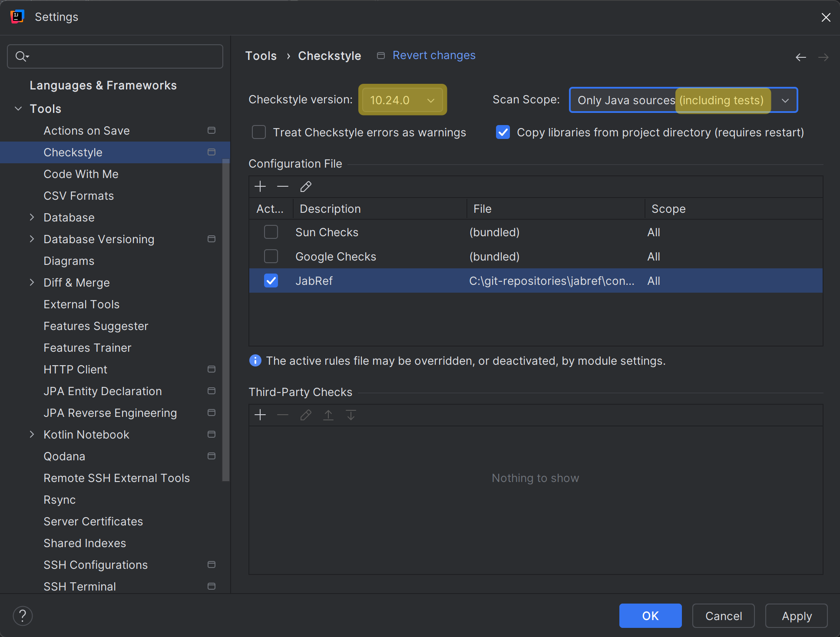The width and height of the screenshot is (840, 637).
Task: Open Features Suggester settings
Action: (115, 326)
